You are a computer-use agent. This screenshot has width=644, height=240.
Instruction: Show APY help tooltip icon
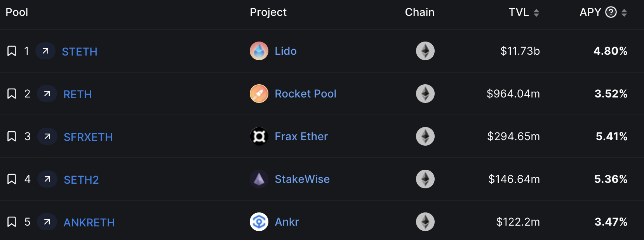click(611, 12)
